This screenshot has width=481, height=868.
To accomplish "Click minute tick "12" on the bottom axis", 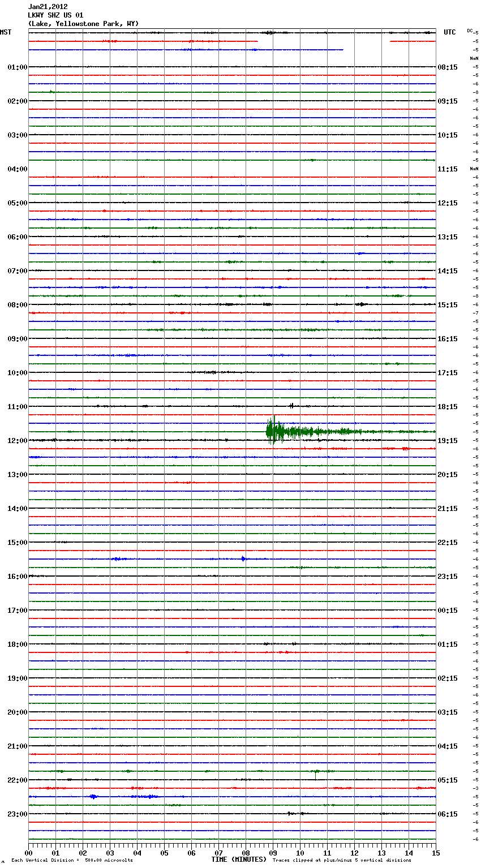I will click(354, 853).
